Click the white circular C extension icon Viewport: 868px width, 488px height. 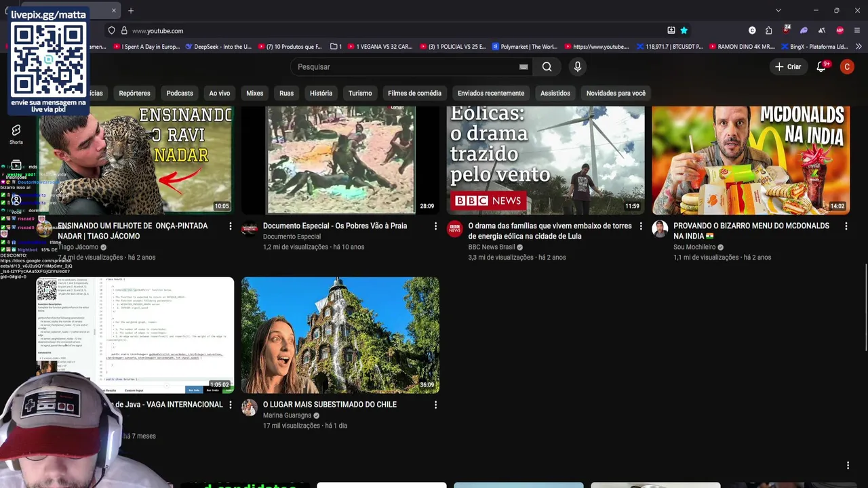(x=751, y=30)
